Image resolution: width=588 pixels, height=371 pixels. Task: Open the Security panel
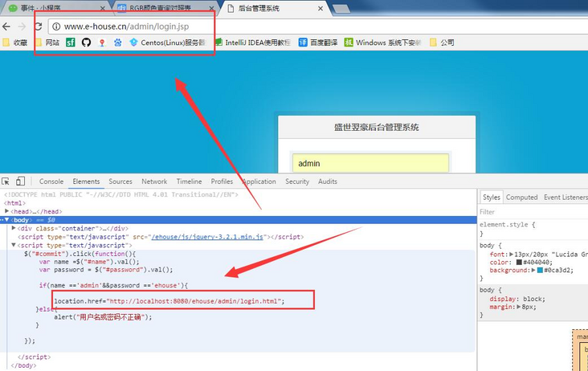297,181
